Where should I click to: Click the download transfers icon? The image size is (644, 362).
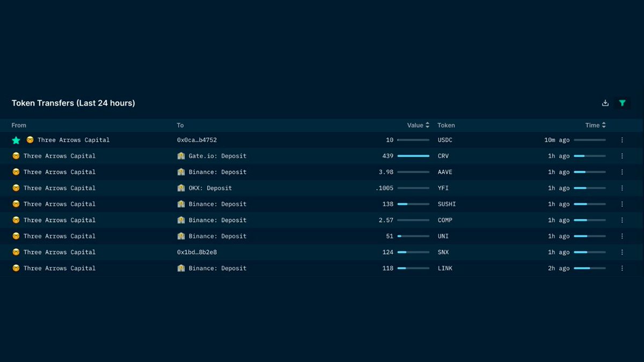click(x=605, y=103)
